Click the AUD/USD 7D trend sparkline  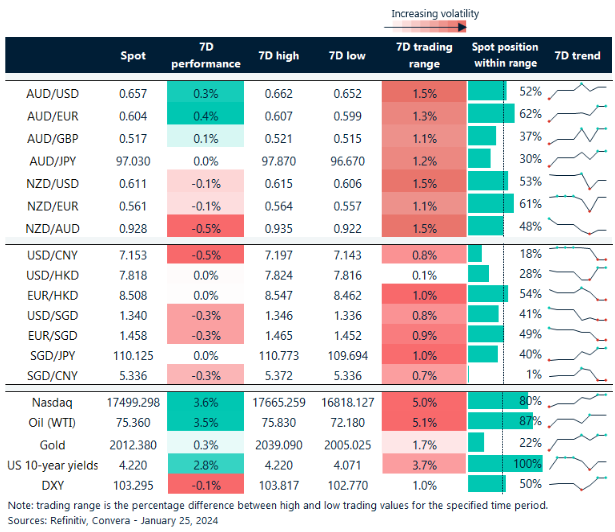click(577, 91)
